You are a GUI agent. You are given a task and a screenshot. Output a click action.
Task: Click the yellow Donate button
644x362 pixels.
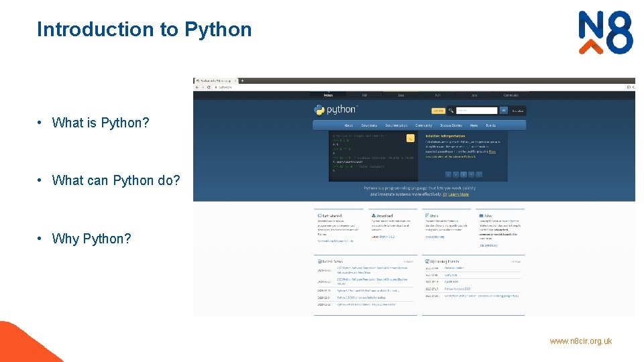(438, 111)
